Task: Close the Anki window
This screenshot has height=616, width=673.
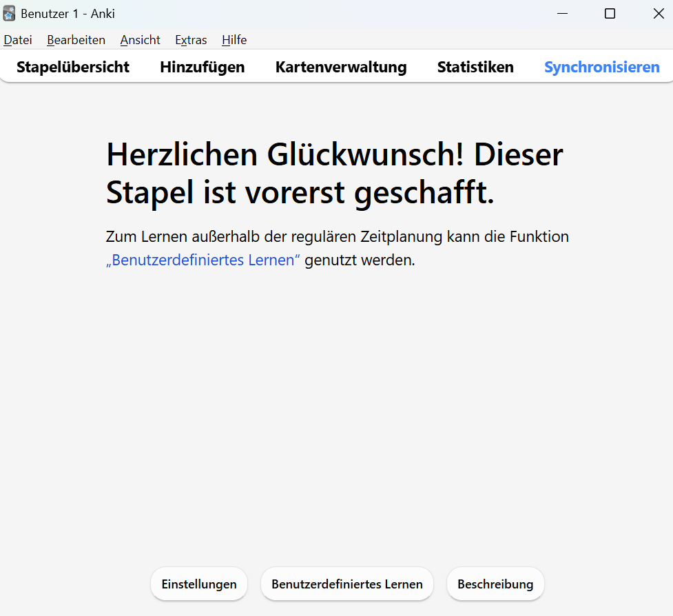Action: tap(659, 14)
